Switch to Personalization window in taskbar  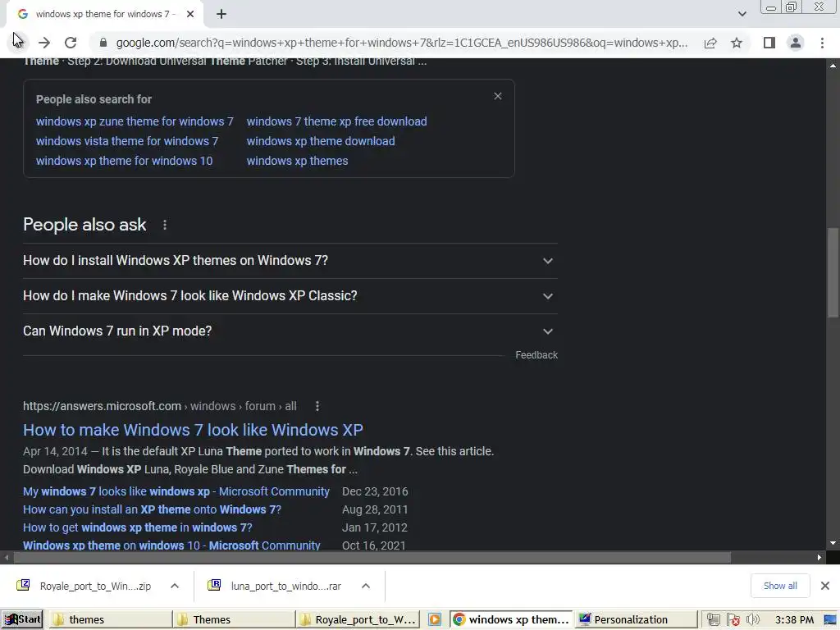(x=636, y=620)
